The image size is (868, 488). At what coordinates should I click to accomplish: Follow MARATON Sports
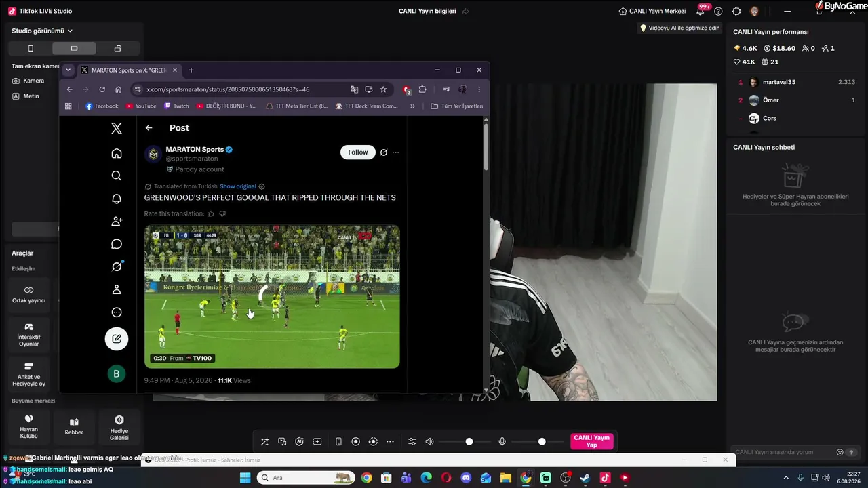click(358, 152)
